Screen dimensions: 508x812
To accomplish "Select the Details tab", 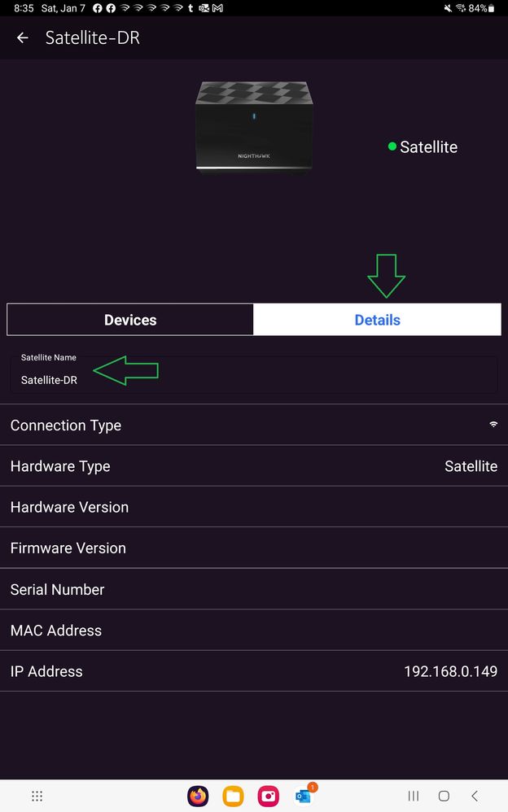I will [x=377, y=319].
